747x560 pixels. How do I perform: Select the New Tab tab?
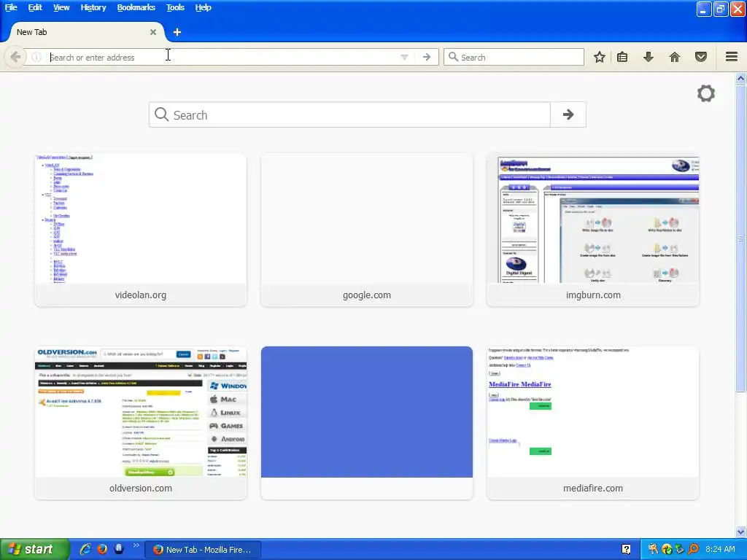(x=88, y=32)
